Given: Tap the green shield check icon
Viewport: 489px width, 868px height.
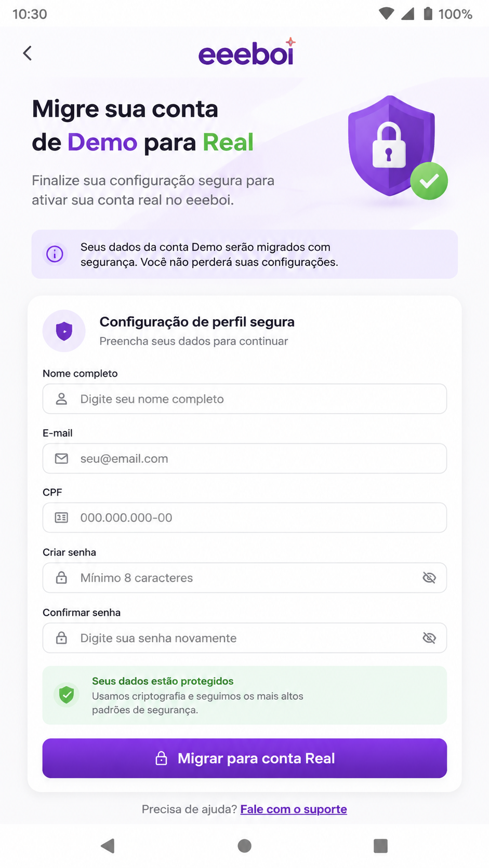Looking at the screenshot, I should pyautogui.click(x=67, y=695).
